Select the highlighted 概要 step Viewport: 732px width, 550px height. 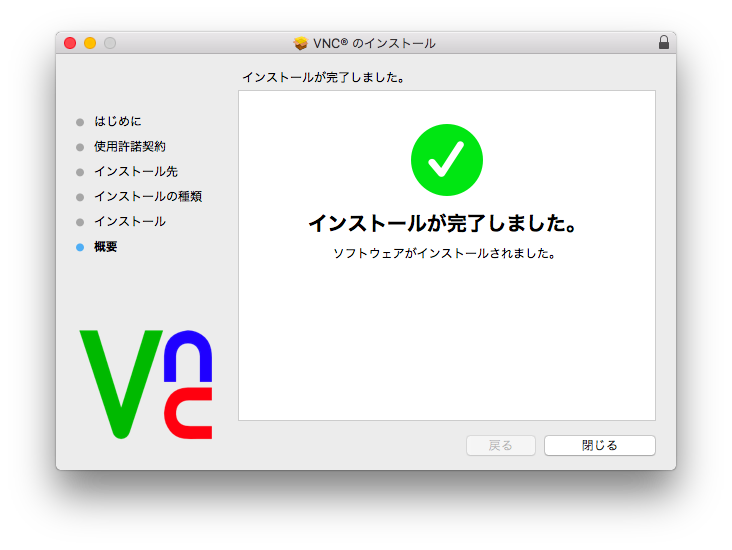(106, 247)
